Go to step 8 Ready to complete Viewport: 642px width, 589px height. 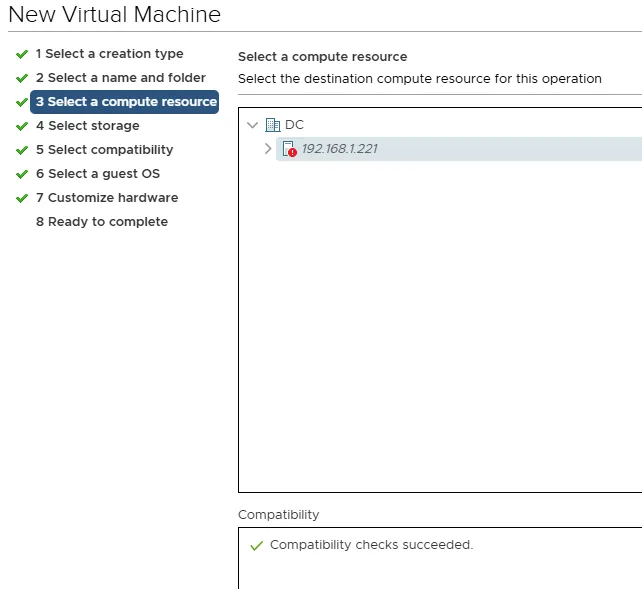(x=101, y=222)
